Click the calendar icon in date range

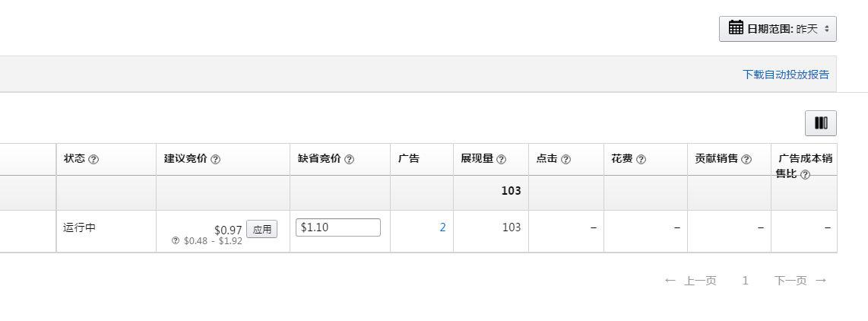coord(736,27)
